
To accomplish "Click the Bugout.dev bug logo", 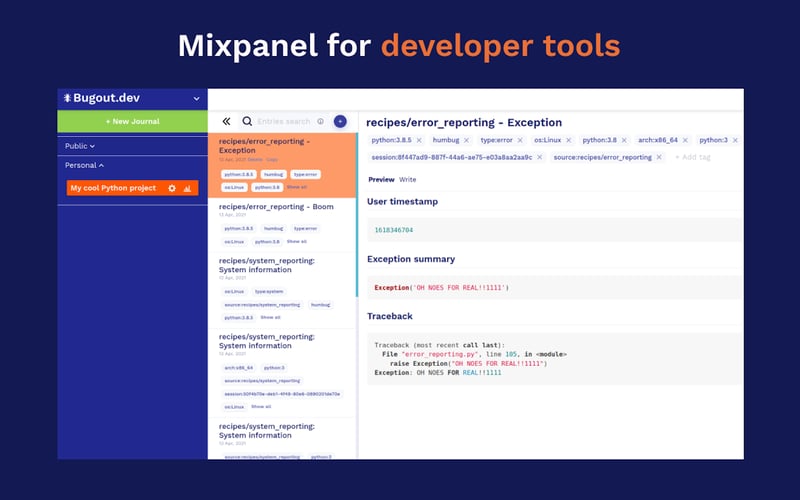I will click(67, 98).
